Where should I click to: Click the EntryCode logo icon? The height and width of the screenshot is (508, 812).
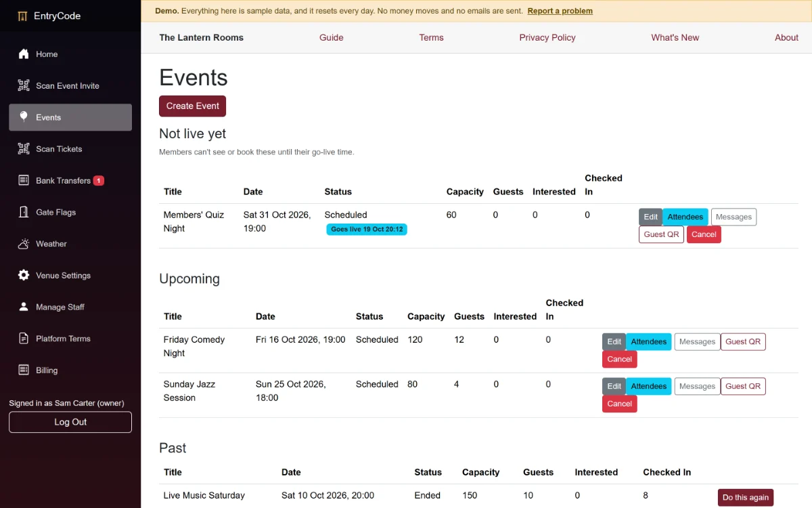click(x=23, y=16)
